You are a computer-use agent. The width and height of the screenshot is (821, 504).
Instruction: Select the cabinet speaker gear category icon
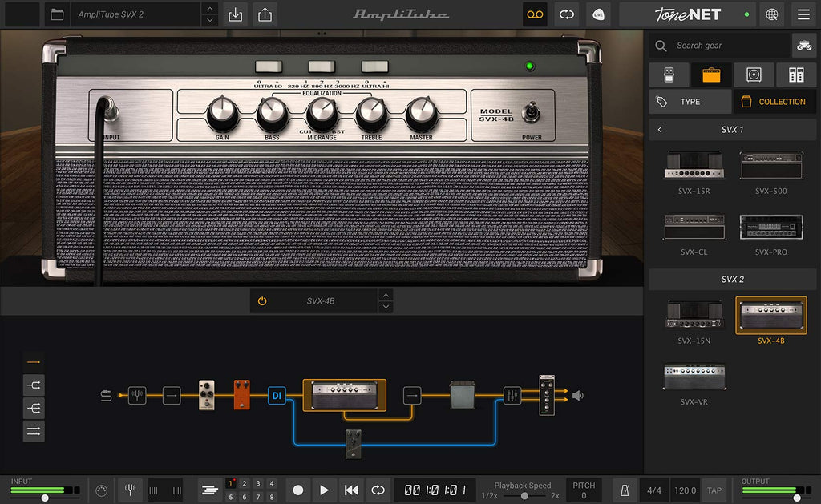[754, 75]
